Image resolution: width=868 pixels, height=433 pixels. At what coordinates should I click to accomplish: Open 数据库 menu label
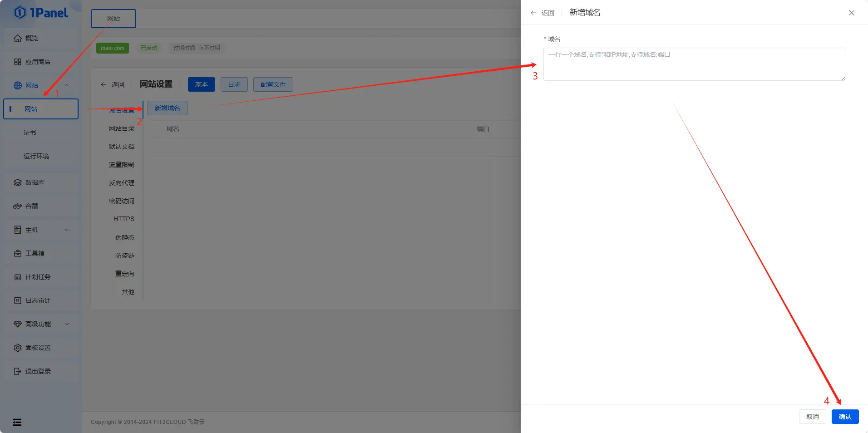(x=35, y=182)
